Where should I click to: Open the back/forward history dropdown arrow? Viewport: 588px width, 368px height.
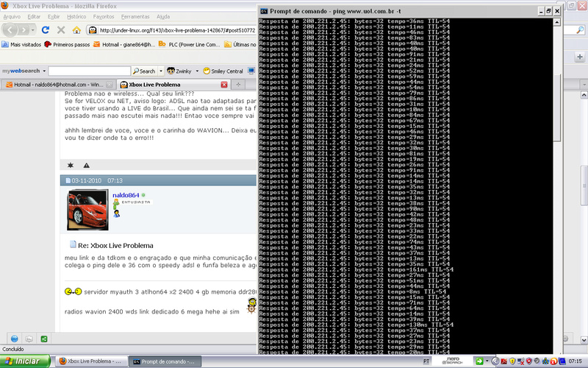(x=32, y=29)
